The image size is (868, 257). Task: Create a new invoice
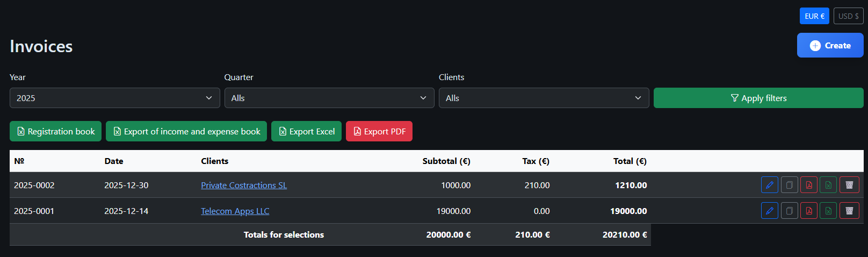830,46
